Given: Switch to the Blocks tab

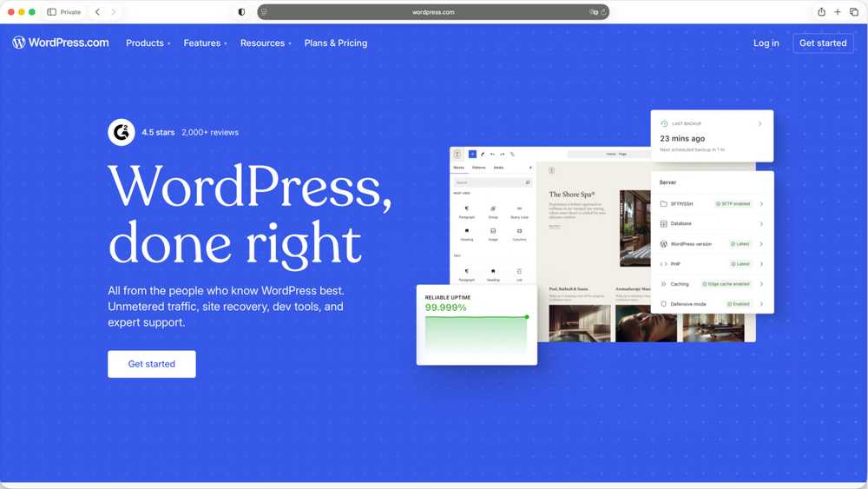Looking at the screenshot, I should (459, 168).
